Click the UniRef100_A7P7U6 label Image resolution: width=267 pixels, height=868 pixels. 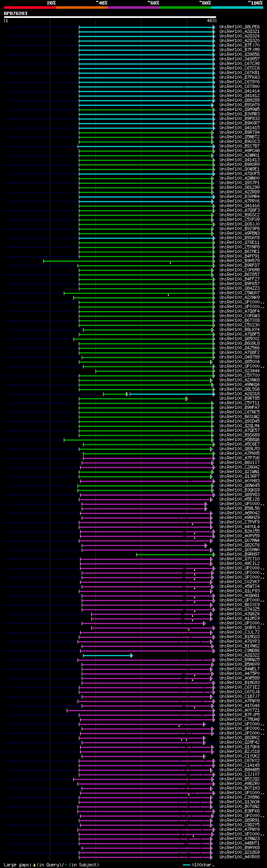pyautogui.click(x=239, y=458)
